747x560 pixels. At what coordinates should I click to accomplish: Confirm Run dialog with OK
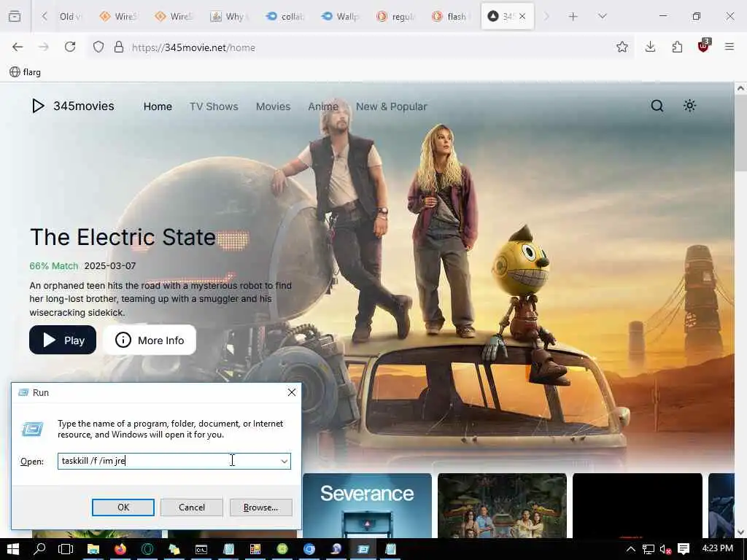(x=123, y=507)
